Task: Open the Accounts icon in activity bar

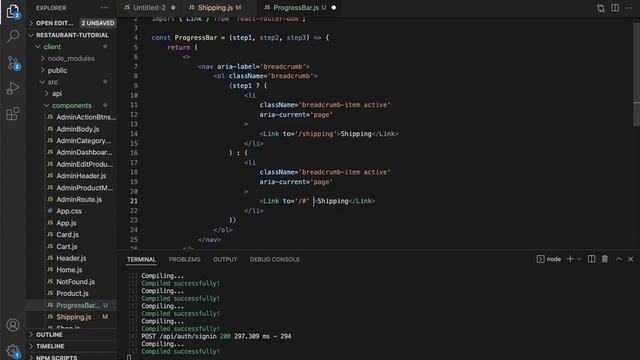Action: click(x=13, y=325)
